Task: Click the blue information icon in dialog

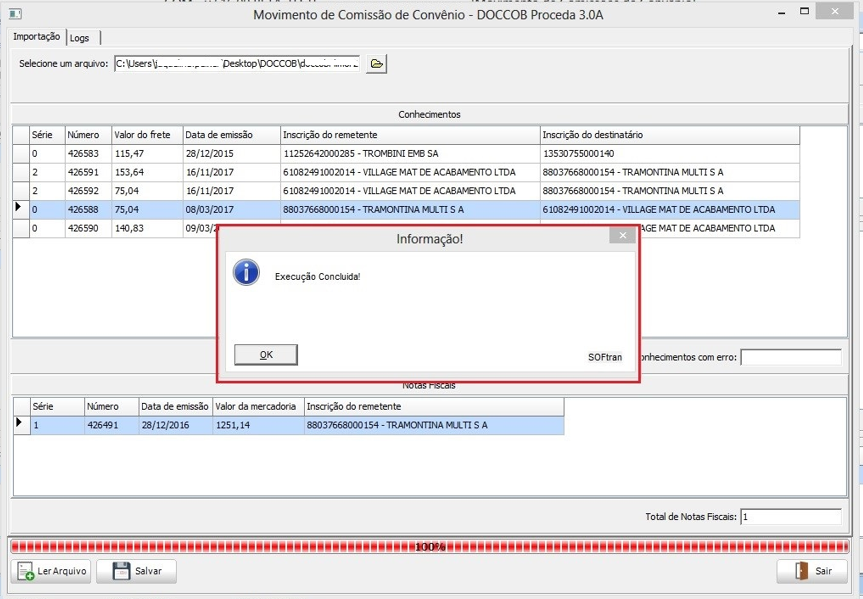Action: (x=246, y=273)
